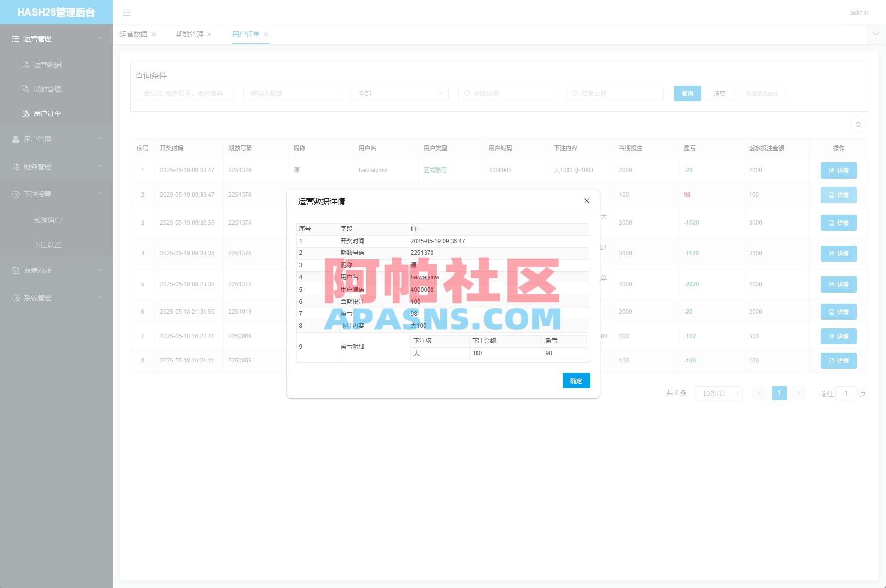Close the 运营数据详情 dialog
The image size is (886, 588).
tap(586, 201)
